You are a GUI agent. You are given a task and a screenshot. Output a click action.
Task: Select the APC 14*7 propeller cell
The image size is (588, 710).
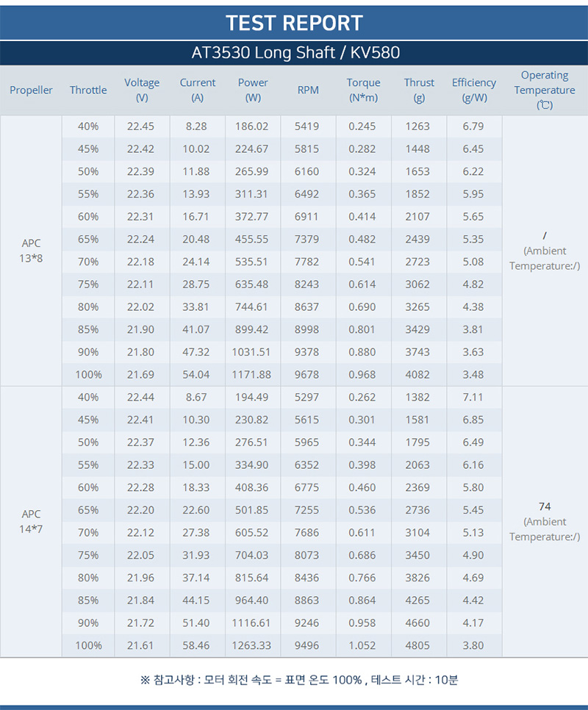[x=31, y=522]
